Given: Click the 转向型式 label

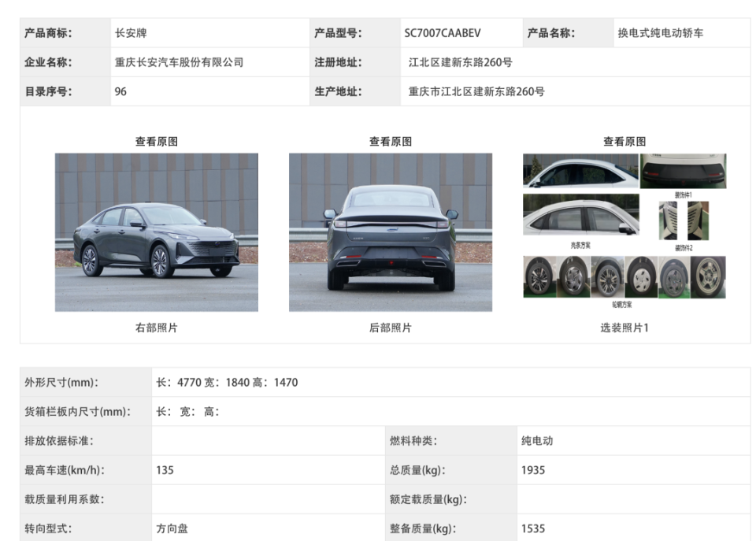Looking at the screenshot, I should (x=48, y=528).
